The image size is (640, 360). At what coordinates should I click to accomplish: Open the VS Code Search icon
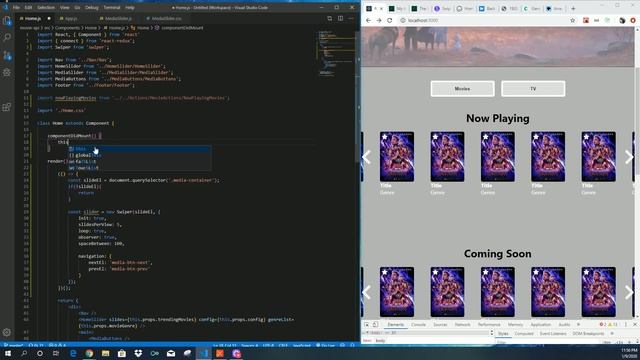click(7, 38)
